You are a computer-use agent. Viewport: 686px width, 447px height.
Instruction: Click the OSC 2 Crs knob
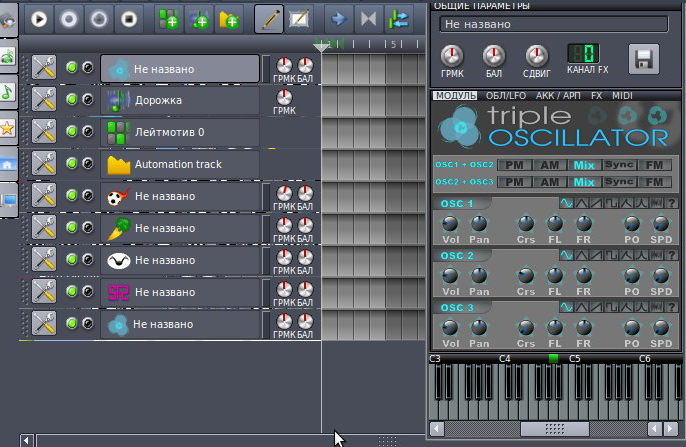pyautogui.click(x=525, y=276)
